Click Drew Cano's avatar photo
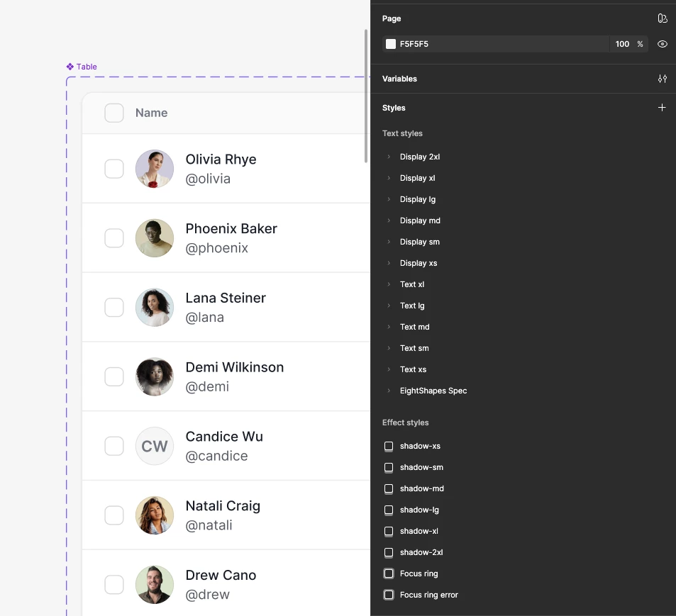Viewport: 676px width, 616px height. coord(155,585)
